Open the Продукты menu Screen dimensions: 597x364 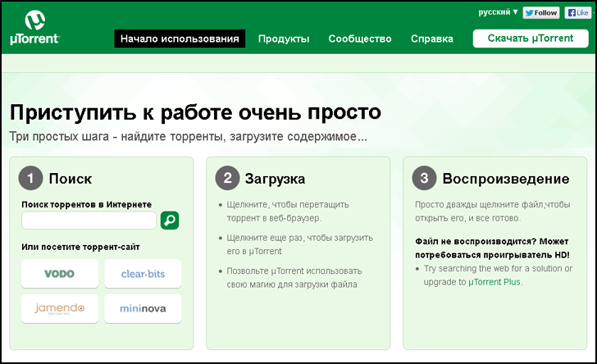click(283, 39)
